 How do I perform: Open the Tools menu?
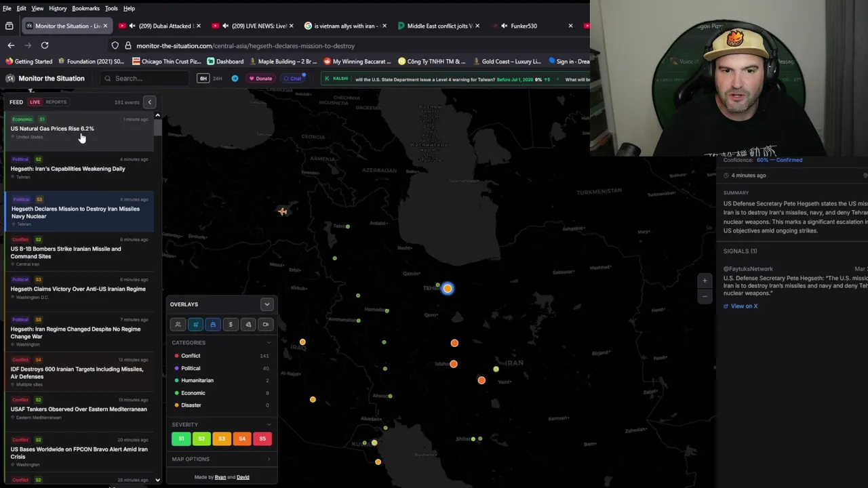pyautogui.click(x=111, y=8)
